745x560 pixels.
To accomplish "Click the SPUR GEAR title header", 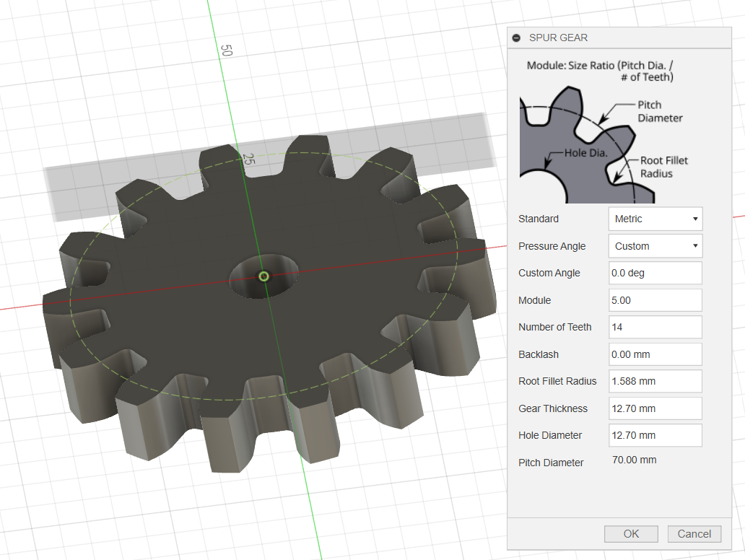I will (x=558, y=38).
